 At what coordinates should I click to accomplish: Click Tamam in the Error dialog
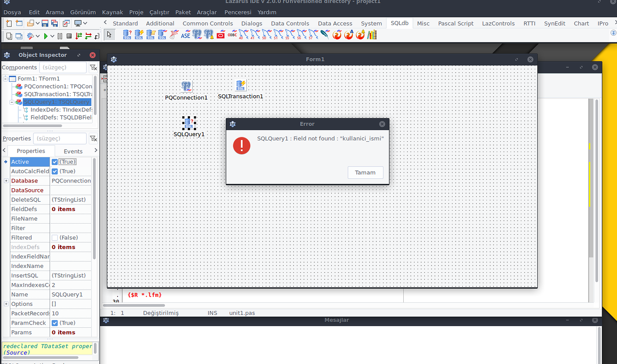click(365, 173)
